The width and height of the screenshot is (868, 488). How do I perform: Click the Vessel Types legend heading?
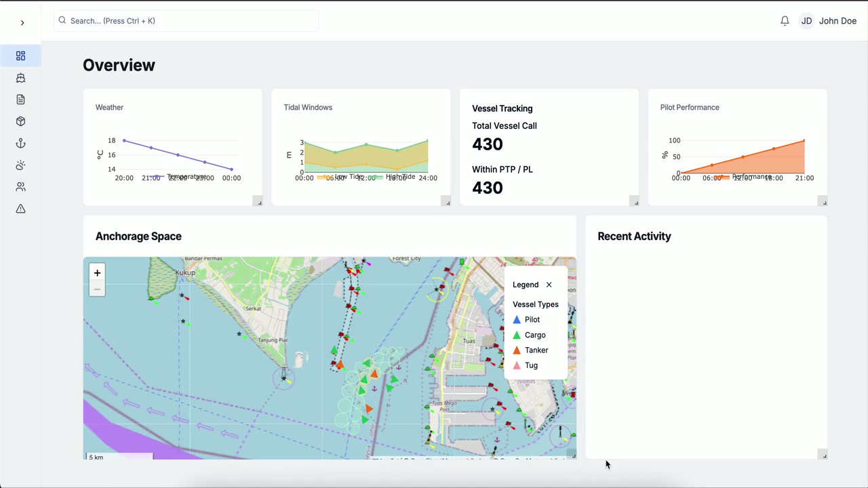(536, 304)
